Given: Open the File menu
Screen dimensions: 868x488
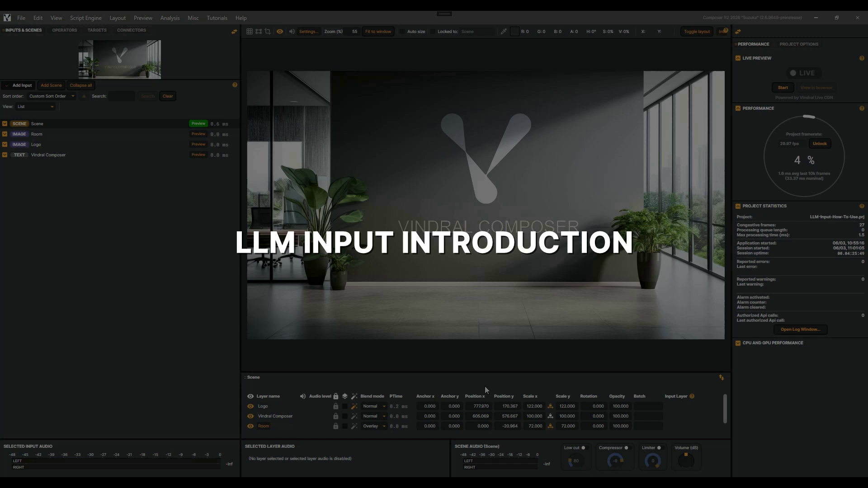Looking at the screenshot, I should point(21,18).
